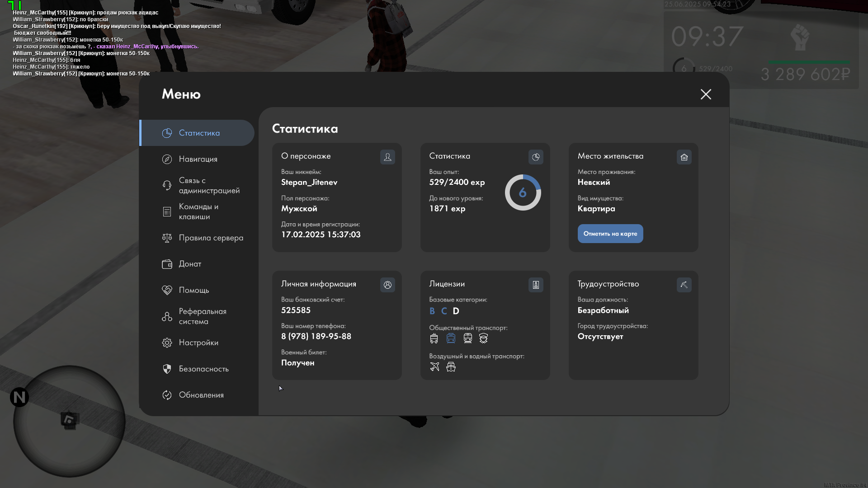Click license category B
868x488 pixels.
coord(432,311)
